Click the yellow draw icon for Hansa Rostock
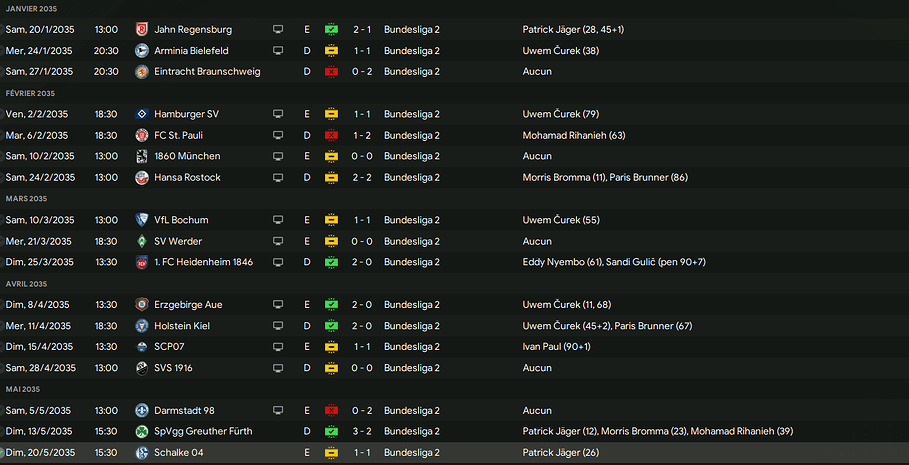Viewport: 909px width, 465px height. coord(331,178)
